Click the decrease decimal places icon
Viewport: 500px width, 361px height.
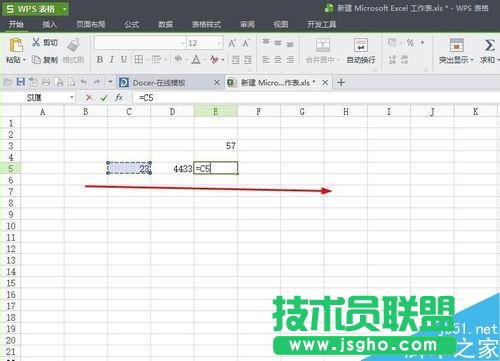(x=404, y=60)
